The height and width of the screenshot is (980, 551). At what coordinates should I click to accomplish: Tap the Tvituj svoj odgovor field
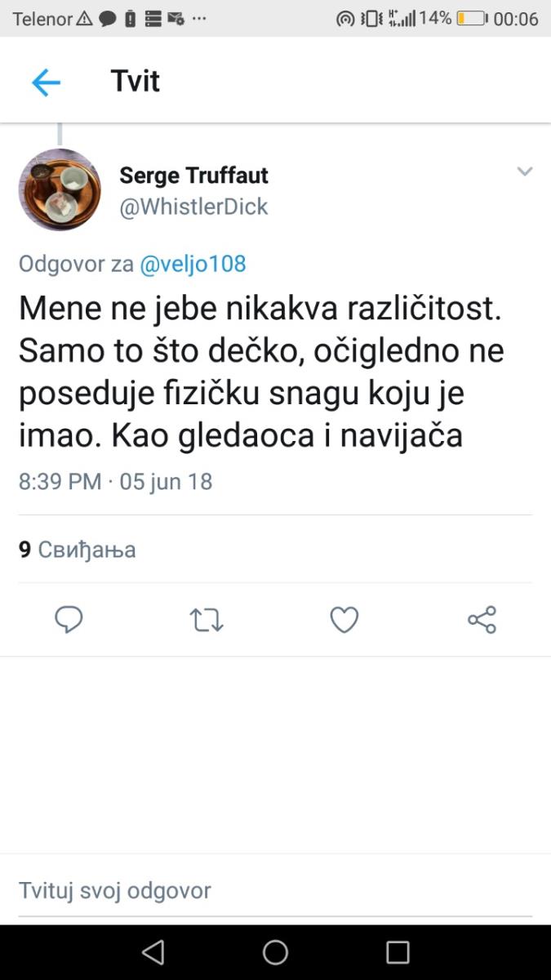(x=114, y=889)
